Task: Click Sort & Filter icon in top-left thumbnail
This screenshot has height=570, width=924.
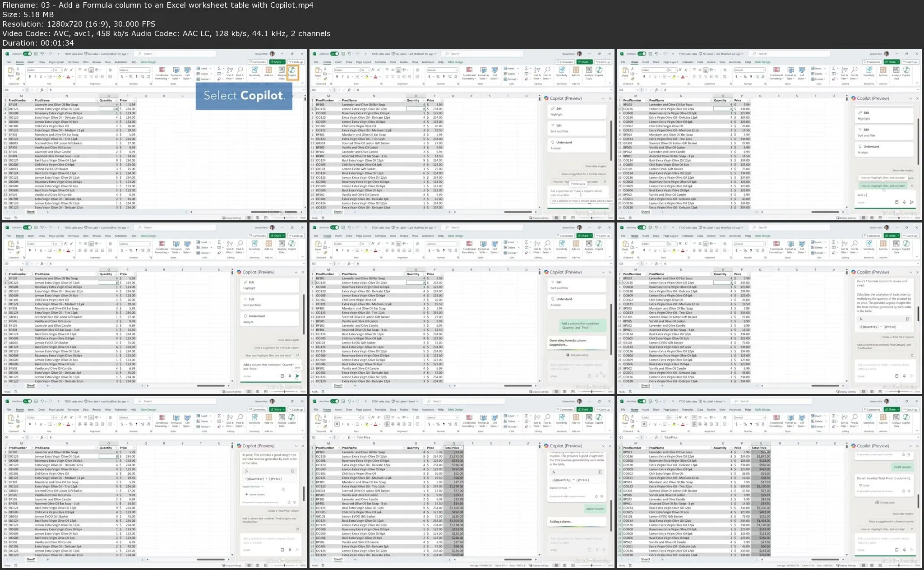Action: point(230,70)
